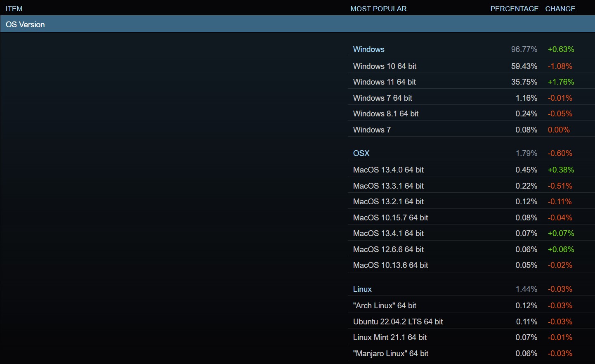Select the Linux category heading
The image size is (595, 364).
tap(362, 289)
